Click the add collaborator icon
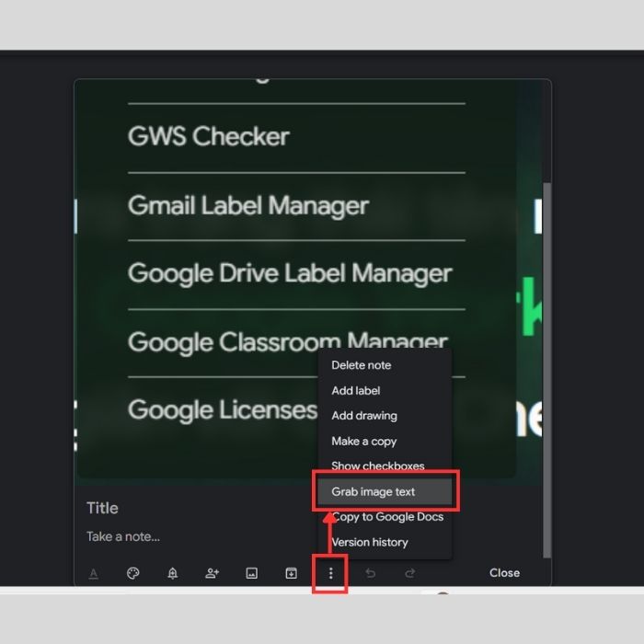Viewport: 644px width, 644px height. point(212,573)
